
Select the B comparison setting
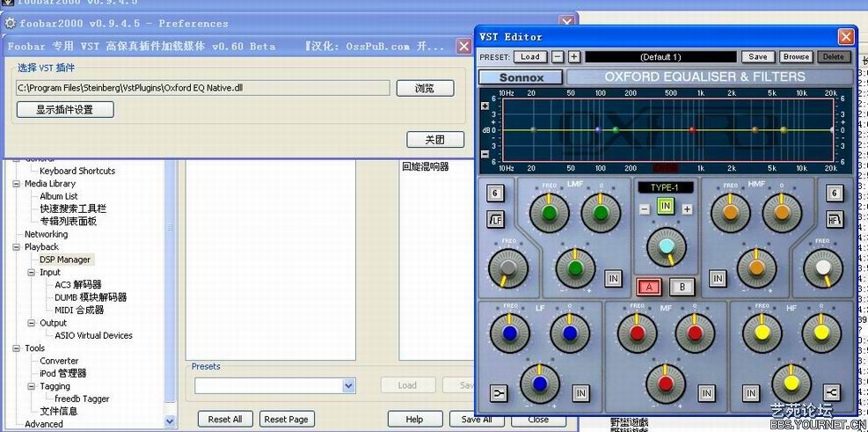point(682,287)
